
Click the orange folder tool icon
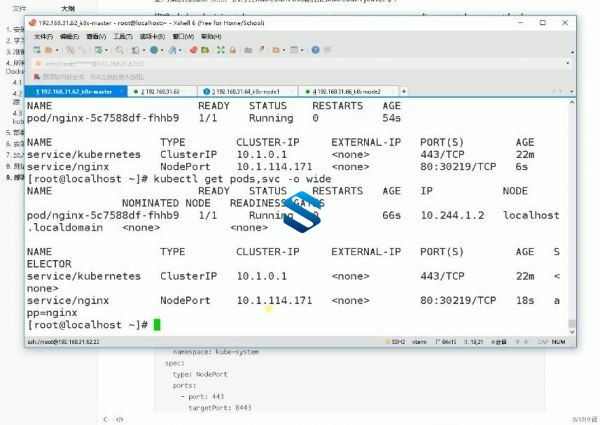pyautogui.click(x=276, y=50)
